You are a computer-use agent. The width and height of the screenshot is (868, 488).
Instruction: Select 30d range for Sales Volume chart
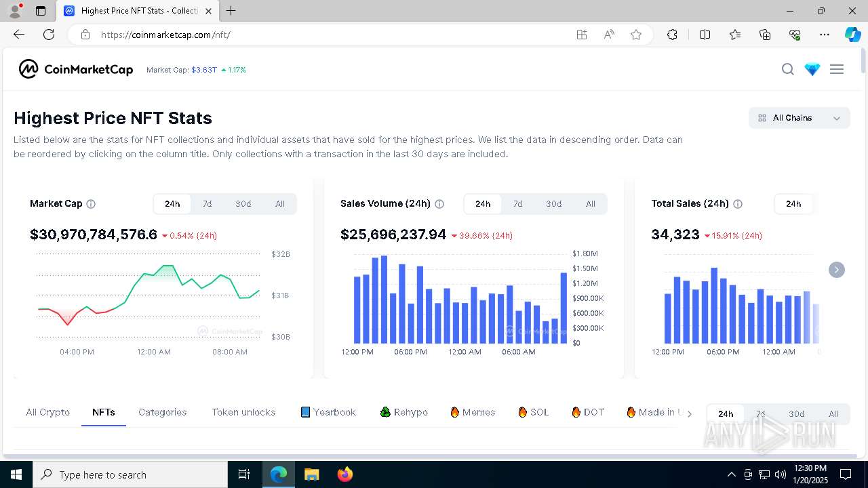554,204
